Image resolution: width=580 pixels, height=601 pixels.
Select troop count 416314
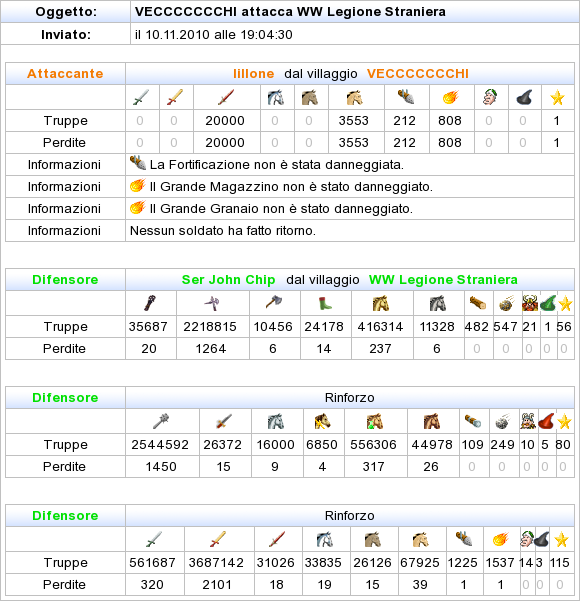click(x=380, y=327)
